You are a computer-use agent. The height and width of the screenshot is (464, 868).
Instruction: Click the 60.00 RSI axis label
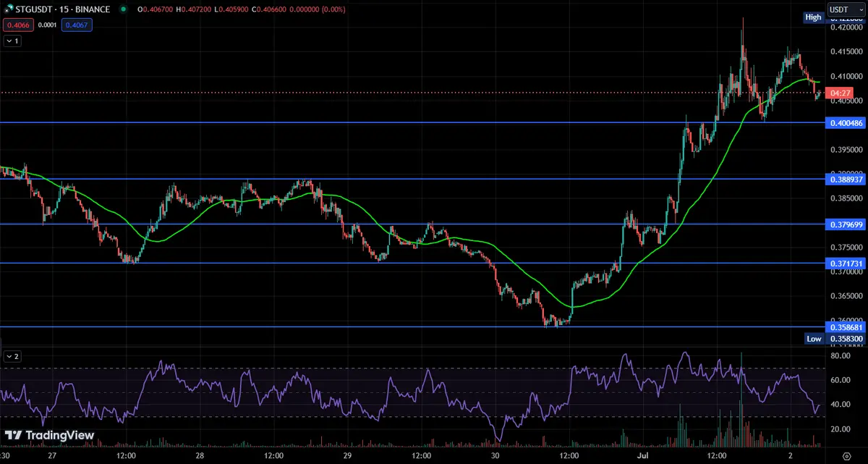point(840,380)
